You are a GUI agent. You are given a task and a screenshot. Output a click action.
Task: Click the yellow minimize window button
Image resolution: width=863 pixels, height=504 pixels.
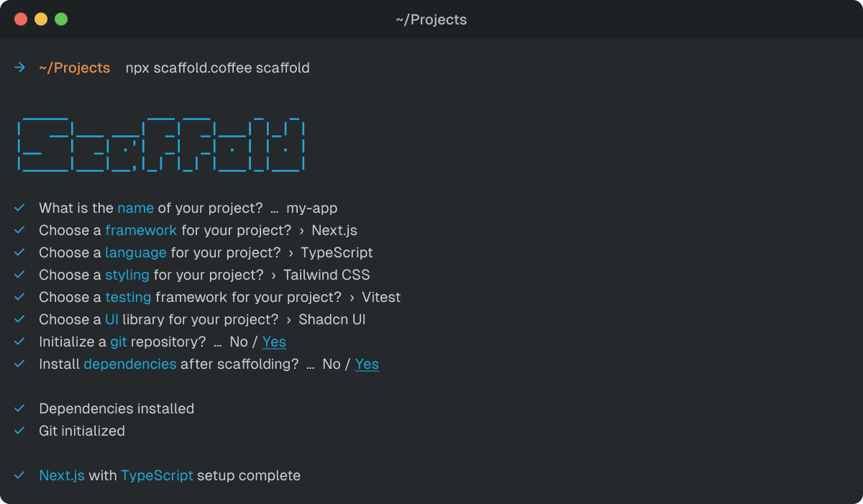tap(41, 19)
